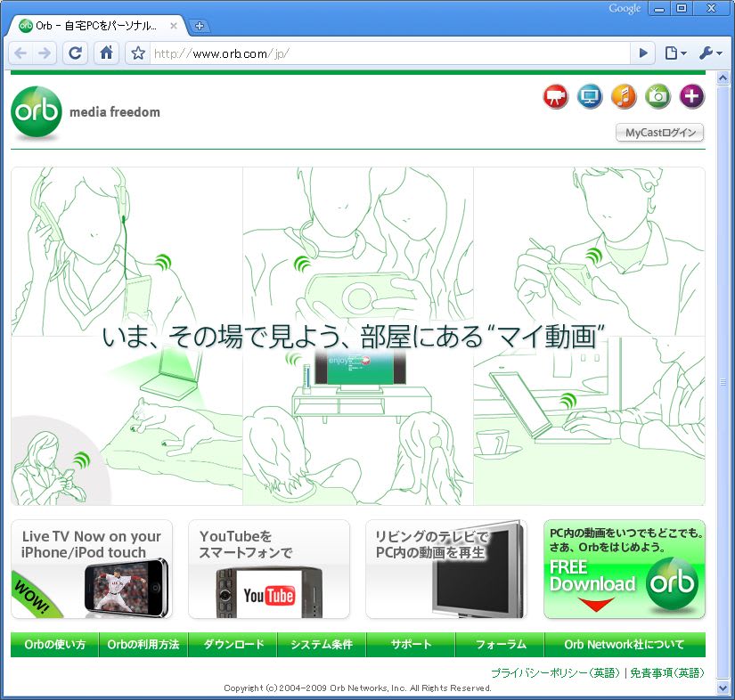Open the orange music note icon
Screen dimensions: 735x700
[624, 96]
